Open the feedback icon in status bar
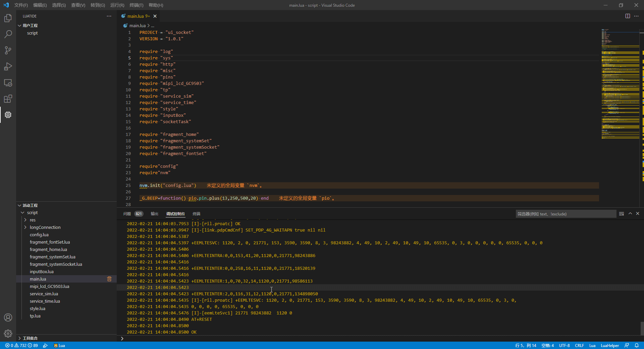This screenshot has height=349, width=644. click(627, 345)
